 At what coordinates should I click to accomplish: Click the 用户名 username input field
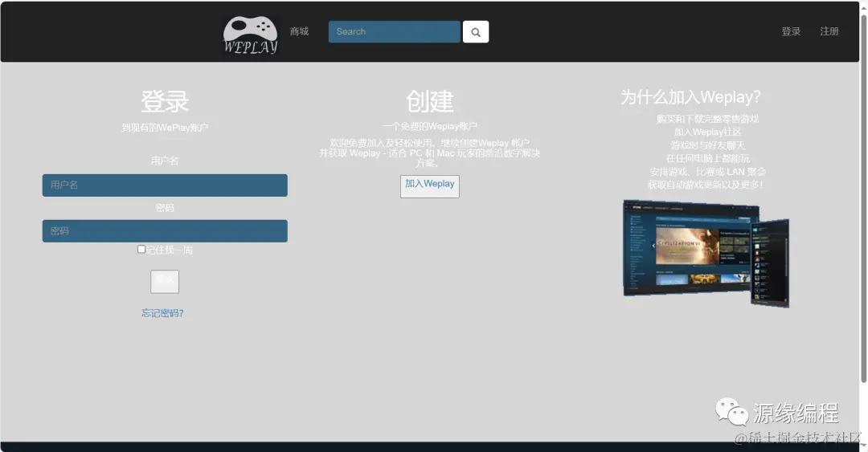[x=165, y=185]
